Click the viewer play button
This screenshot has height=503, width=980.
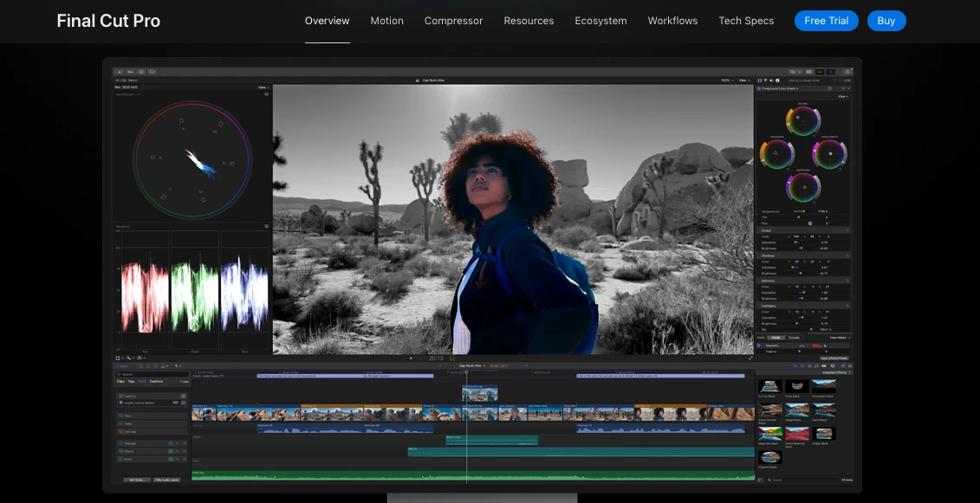(411, 358)
